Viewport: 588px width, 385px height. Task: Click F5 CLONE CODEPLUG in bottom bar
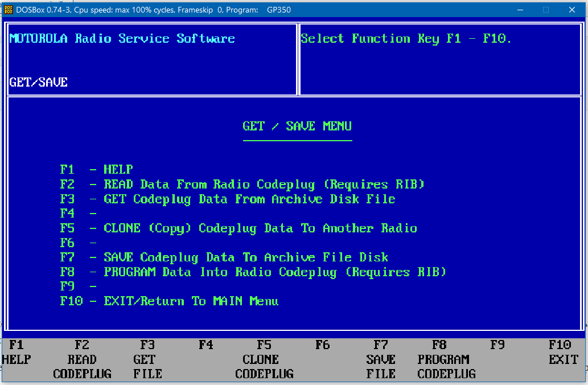(x=264, y=359)
